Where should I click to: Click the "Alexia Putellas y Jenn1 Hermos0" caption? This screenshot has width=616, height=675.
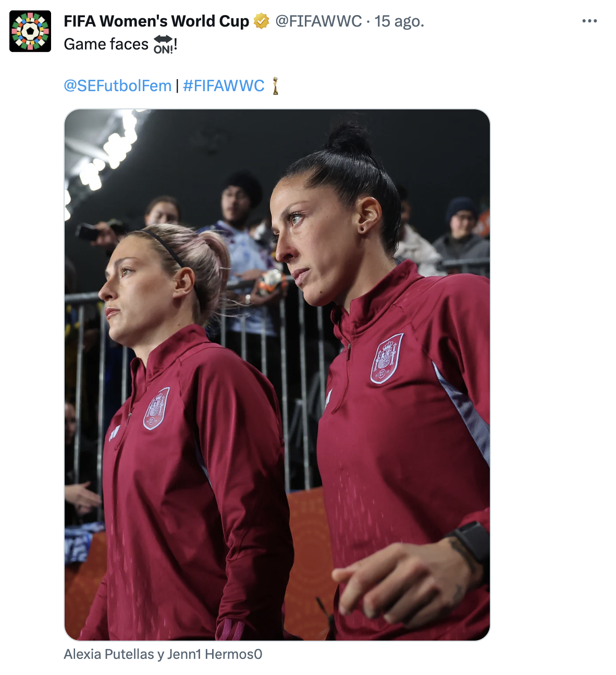tap(163, 654)
